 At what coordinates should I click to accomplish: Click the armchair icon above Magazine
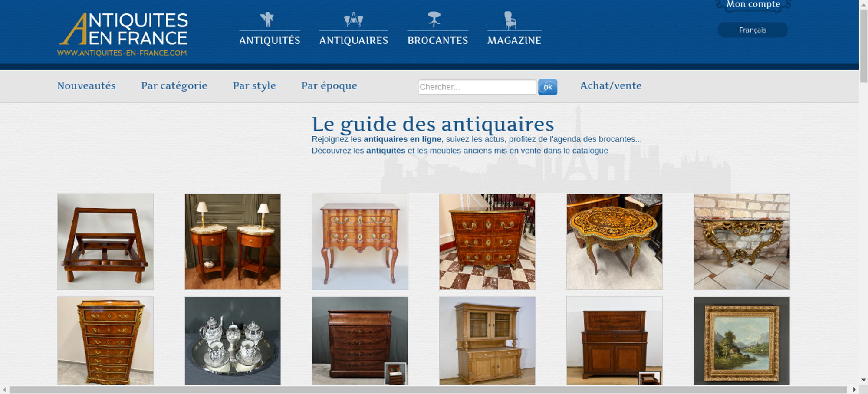click(510, 20)
